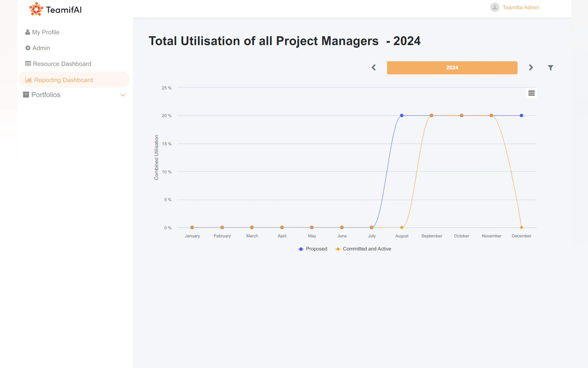
Task: Click the Admin gear icon
Action: click(x=28, y=48)
